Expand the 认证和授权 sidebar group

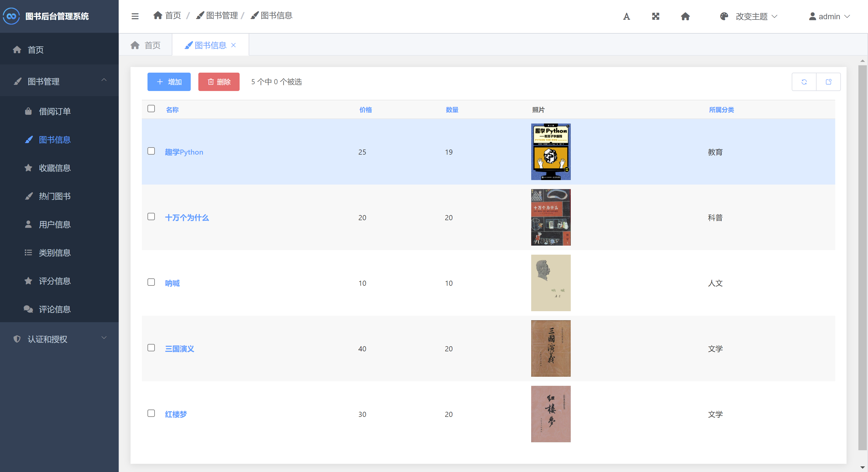click(x=59, y=339)
